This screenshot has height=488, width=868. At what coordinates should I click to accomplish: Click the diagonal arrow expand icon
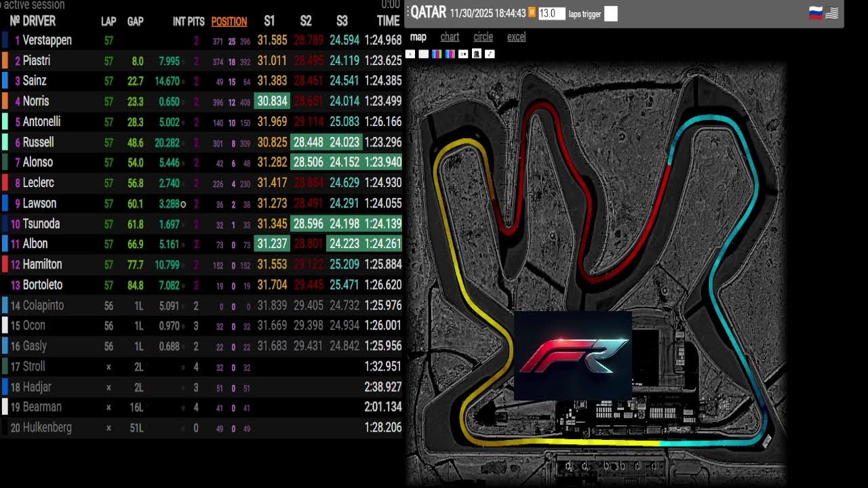(x=490, y=54)
